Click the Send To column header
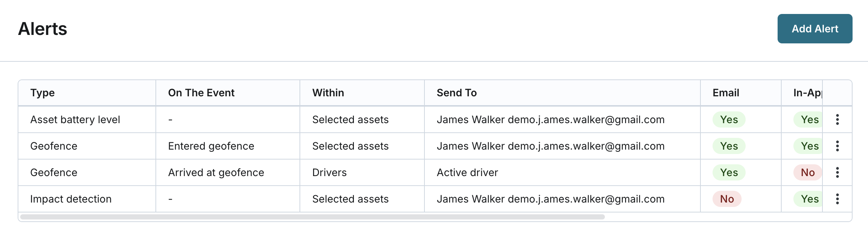The width and height of the screenshot is (868, 236). 456,93
